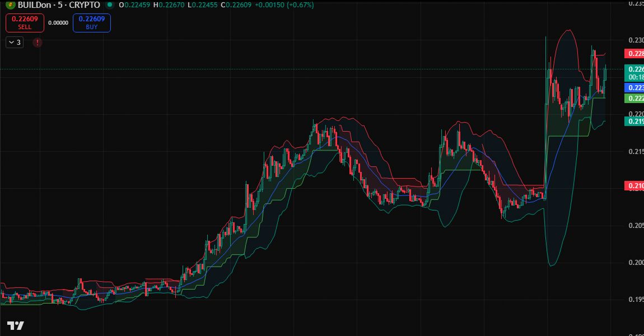
Task: Click the low value L0.22455
Action: click(x=203, y=5)
